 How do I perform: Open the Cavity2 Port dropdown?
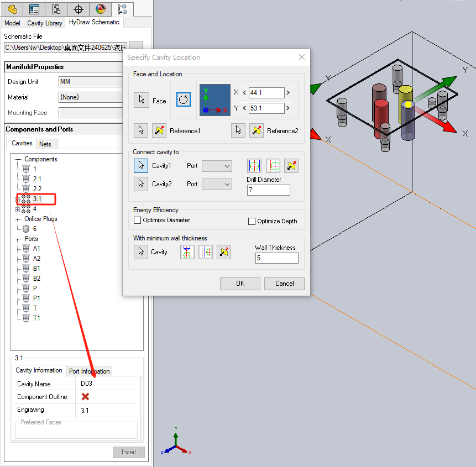tap(217, 184)
